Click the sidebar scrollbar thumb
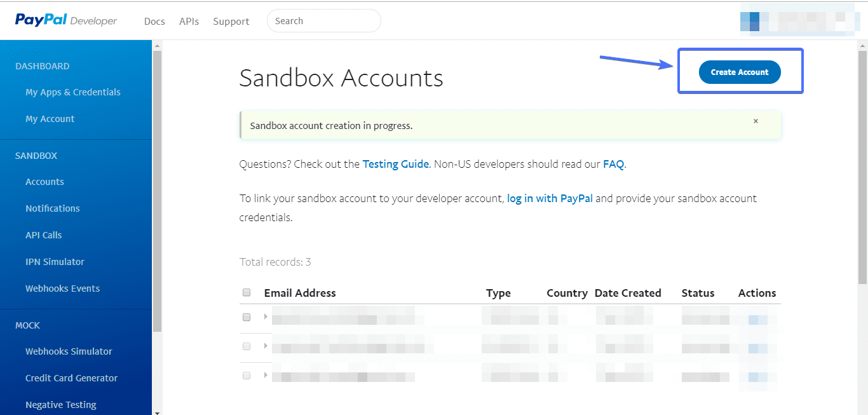 tap(157, 191)
